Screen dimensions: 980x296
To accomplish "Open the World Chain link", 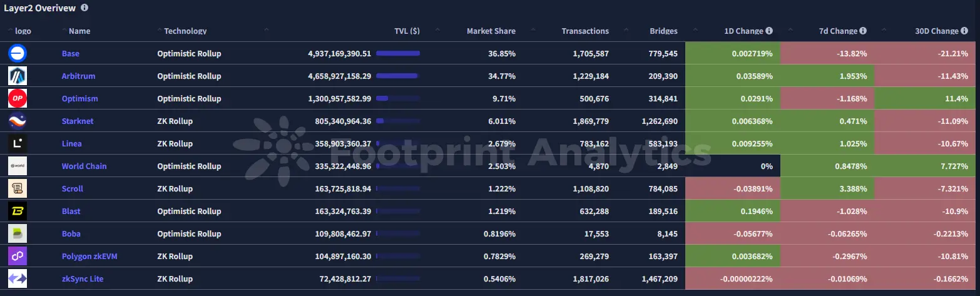I will tap(84, 166).
